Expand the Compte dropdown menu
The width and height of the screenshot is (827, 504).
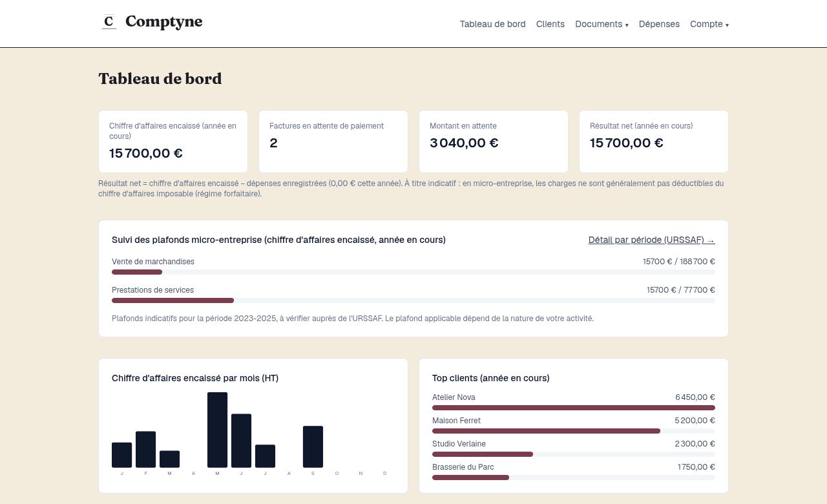click(709, 24)
